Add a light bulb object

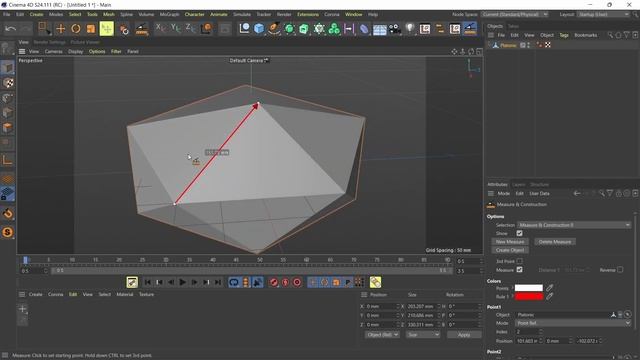click(409, 29)
